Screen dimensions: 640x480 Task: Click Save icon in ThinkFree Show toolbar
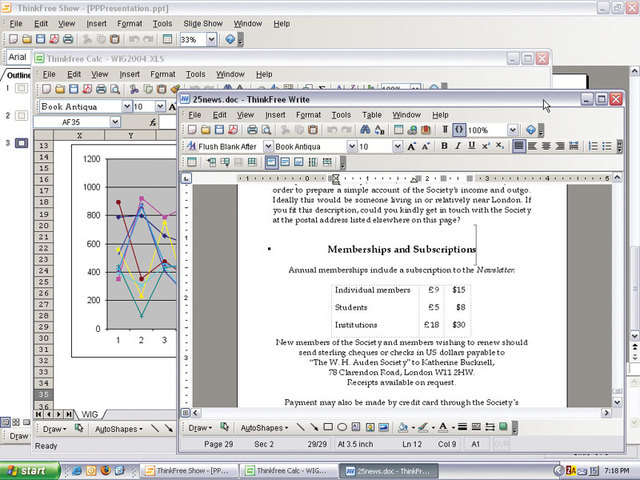click(x=40, y=39)
